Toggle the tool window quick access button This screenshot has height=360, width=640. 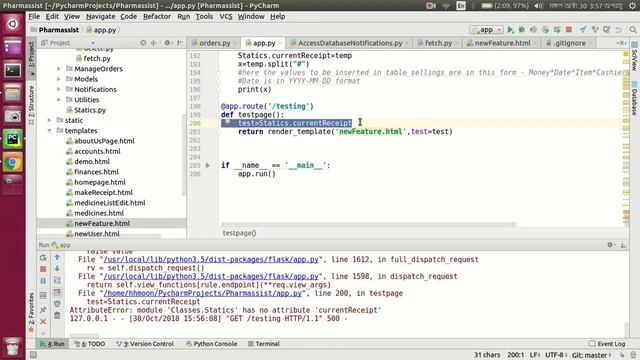pyautogui.click(x=33, y=355)
